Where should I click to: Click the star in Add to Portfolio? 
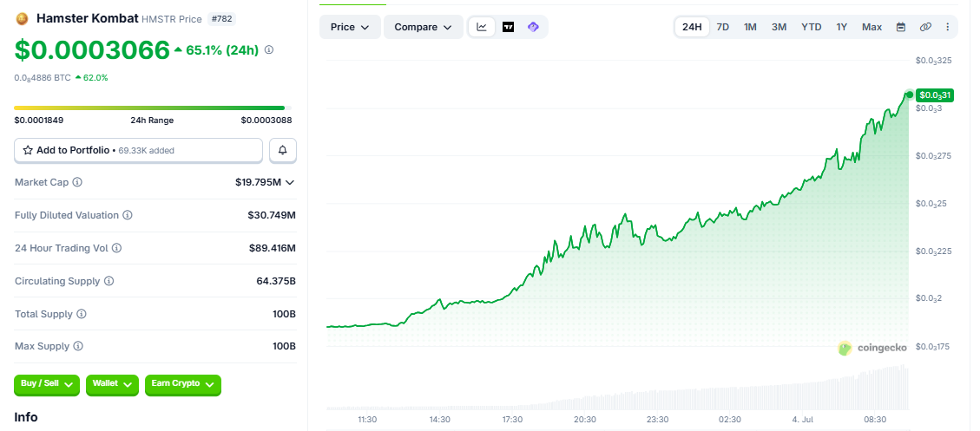click(x=28, y=150)
